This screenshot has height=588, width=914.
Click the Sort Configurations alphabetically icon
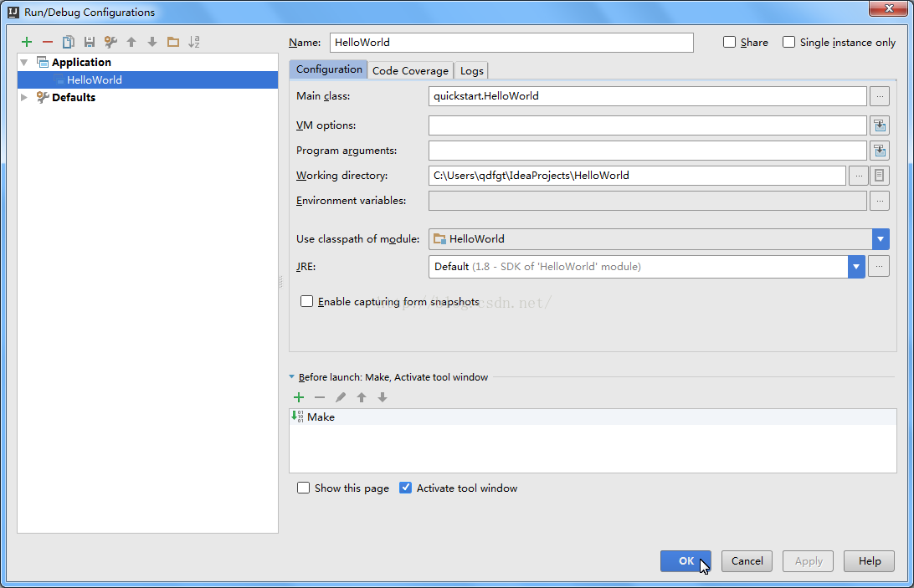[x=194, y=42]
